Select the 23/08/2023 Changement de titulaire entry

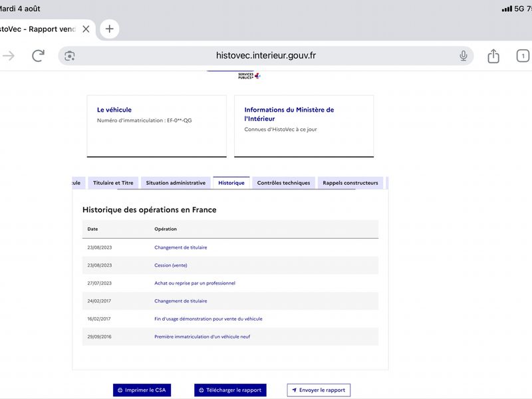pyautogui.click(x=230, y=247)
